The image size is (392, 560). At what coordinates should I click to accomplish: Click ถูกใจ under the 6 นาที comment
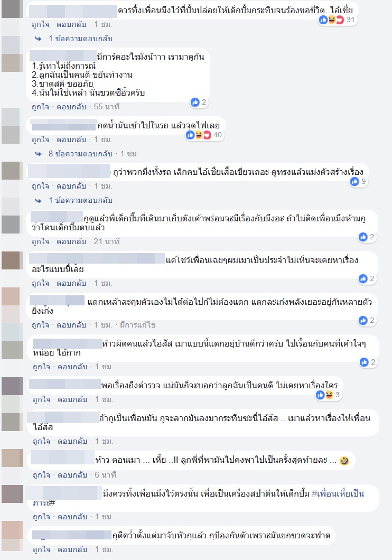(41, 475)
